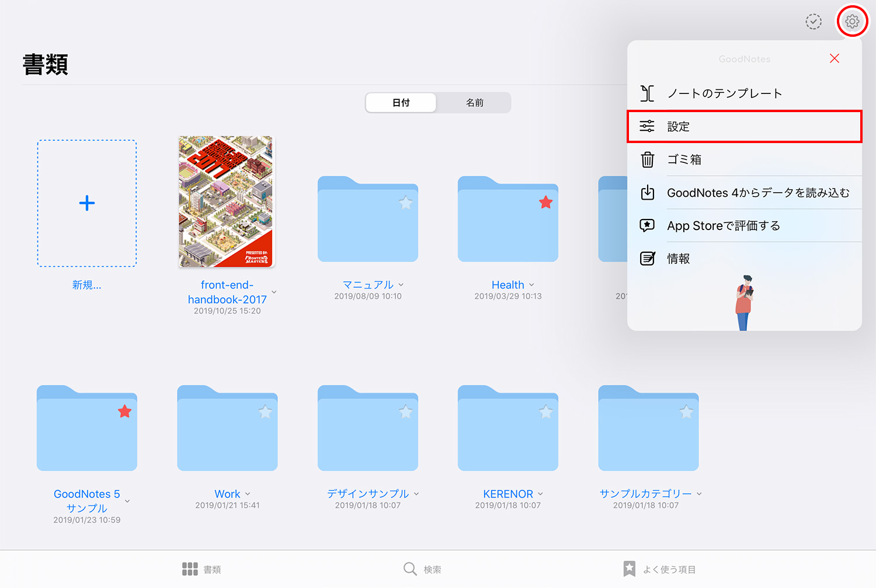The width and height of the screenshot is (876, 588).
Task: Create a new document with plus tile
Action: (87, 203)
